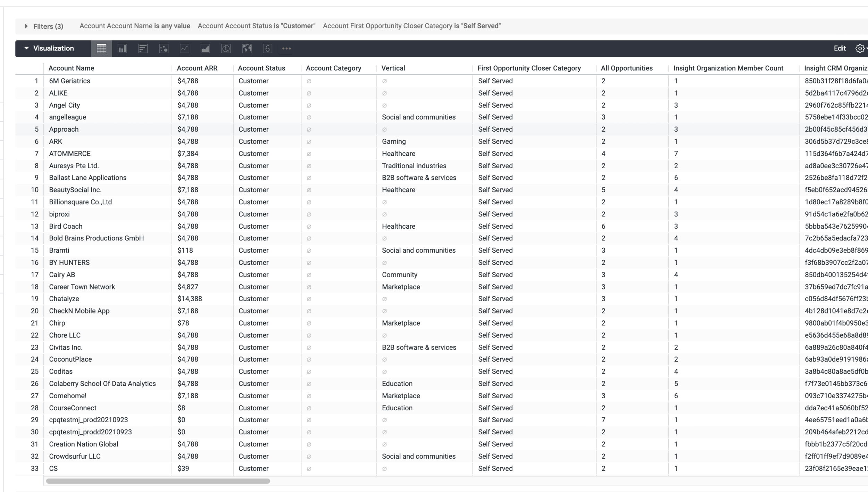Image resolution: width=868 pixels, height=492 pixels.
Task: Select the area chart visualization
Action: (x=205, y=49)
